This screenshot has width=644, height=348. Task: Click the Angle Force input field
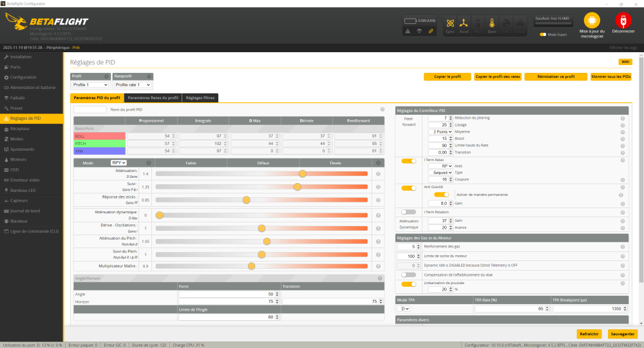[x=229, y=294]
